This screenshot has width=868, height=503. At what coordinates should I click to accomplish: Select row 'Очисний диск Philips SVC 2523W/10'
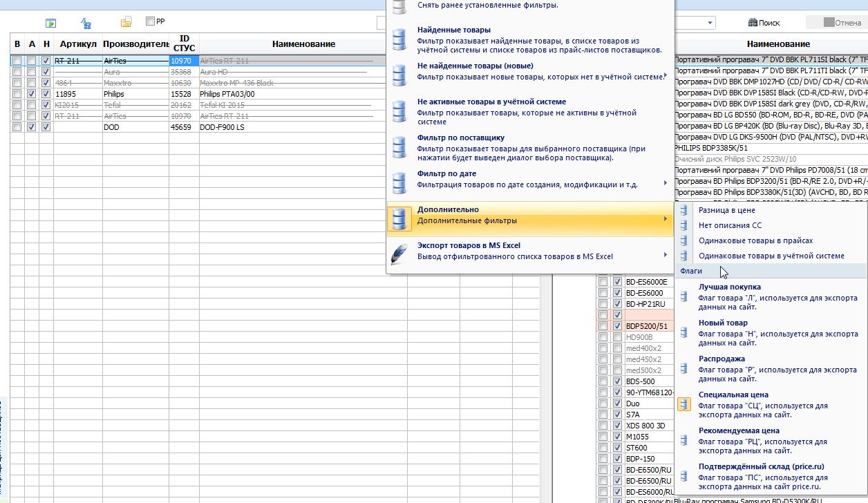(x=771, y=159)
